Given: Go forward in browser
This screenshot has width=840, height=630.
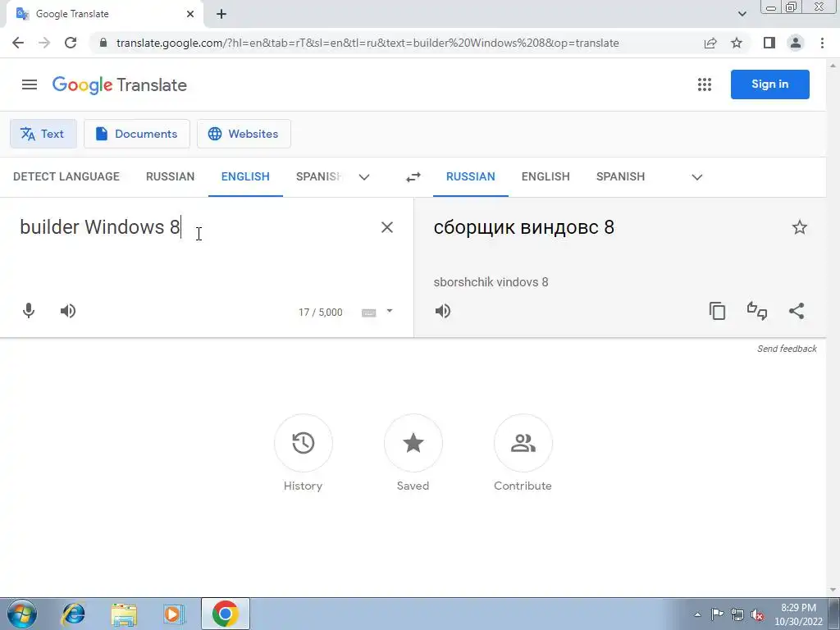Looking at the screenshot, I should pyautogui.click(x=44, y=43).
